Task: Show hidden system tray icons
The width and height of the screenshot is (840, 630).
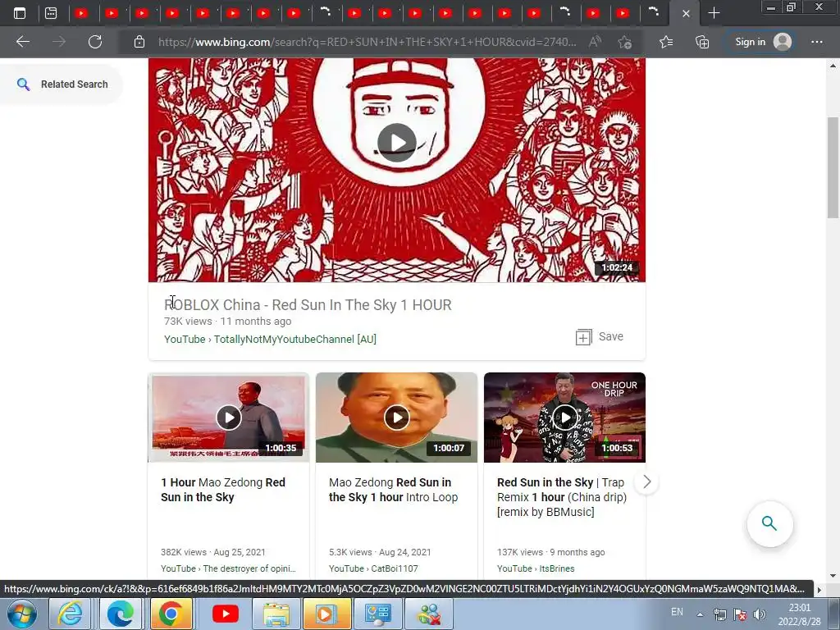Action: [700, 614]
